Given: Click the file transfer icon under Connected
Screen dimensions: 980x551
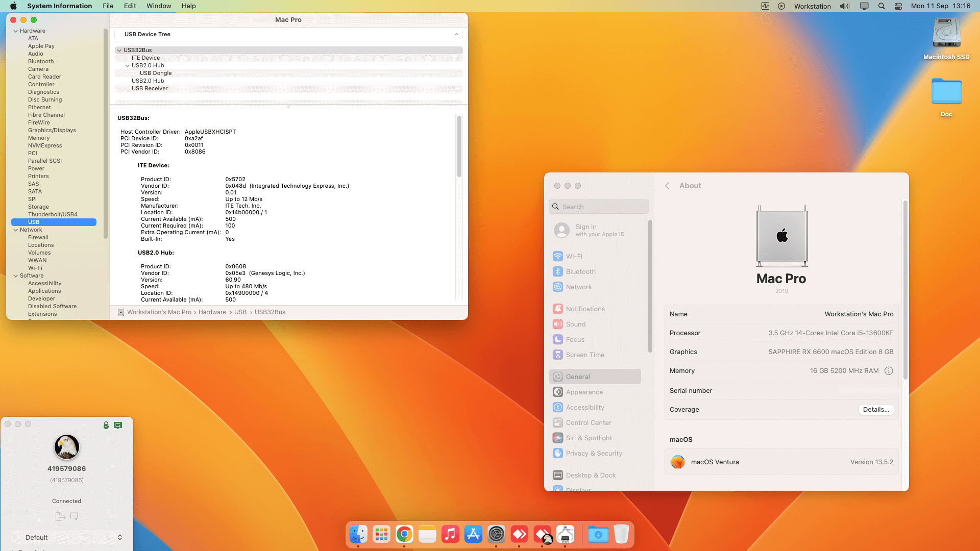Looking at the screenshot, I should pyautogui.click(x=60, y=516).
